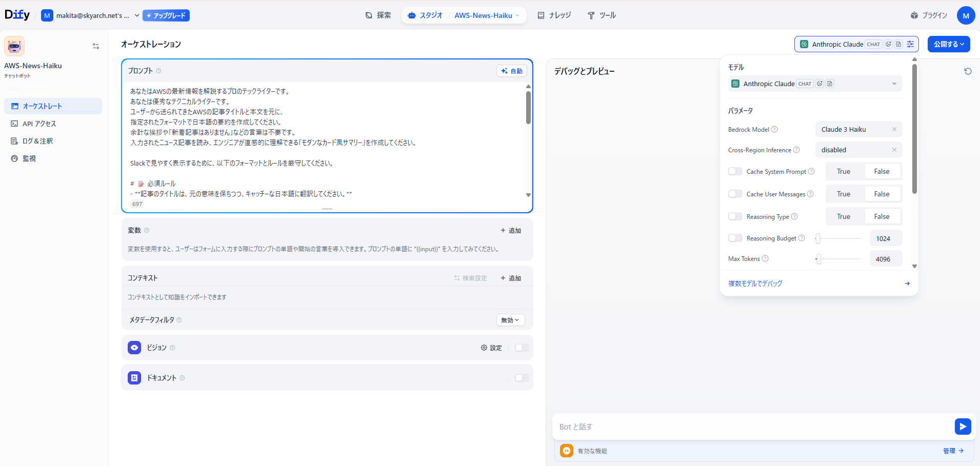Toggle the Cache System Prompt switch
The width and height of the screenshot is (980, 466).
[x=735, y=171]
